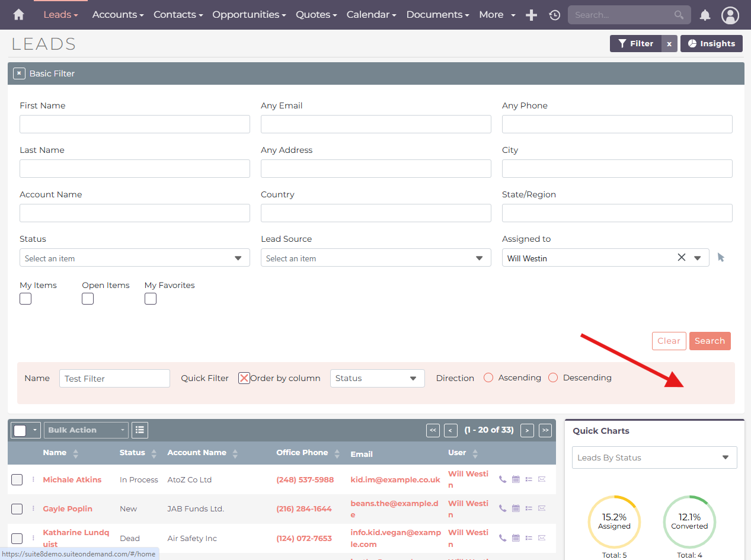Expand the Lead Source dropdown
This screenshot has width=751, height=560.
(x=376, y=258)
